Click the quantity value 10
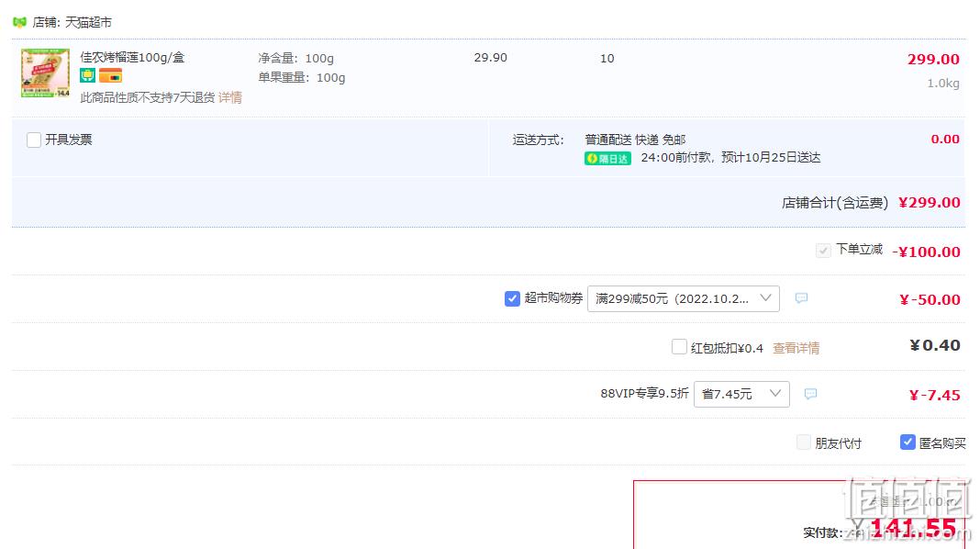 pyautogui.click(x=607, y=58)
